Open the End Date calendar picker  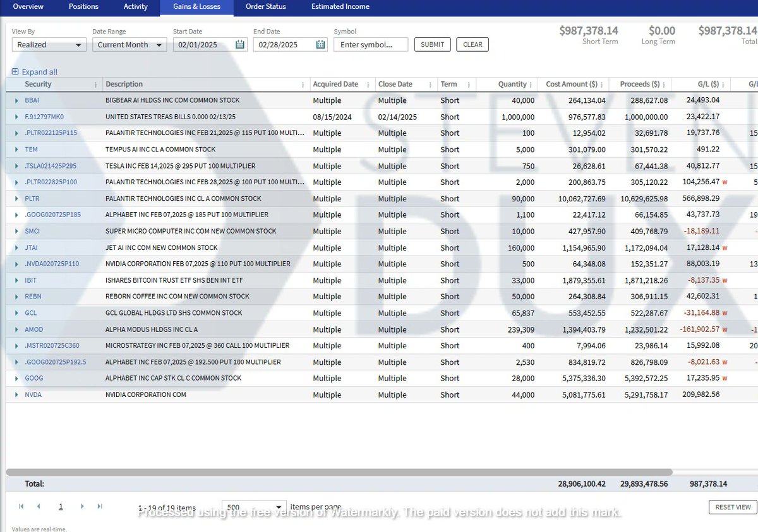(x=320, y=44)
